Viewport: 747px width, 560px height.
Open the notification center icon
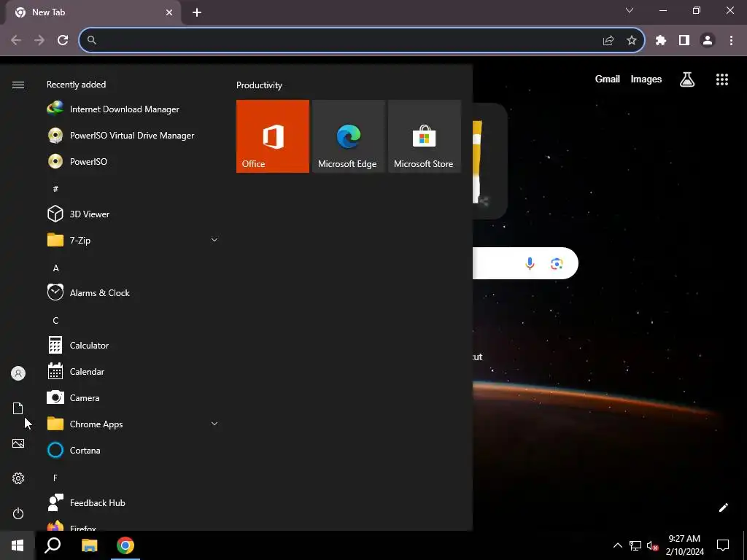[723, 545]
